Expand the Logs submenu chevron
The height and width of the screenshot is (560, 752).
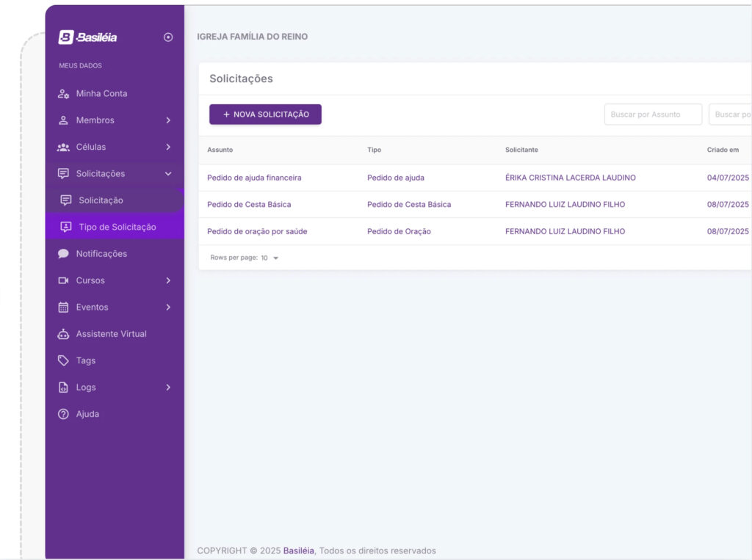168,388
